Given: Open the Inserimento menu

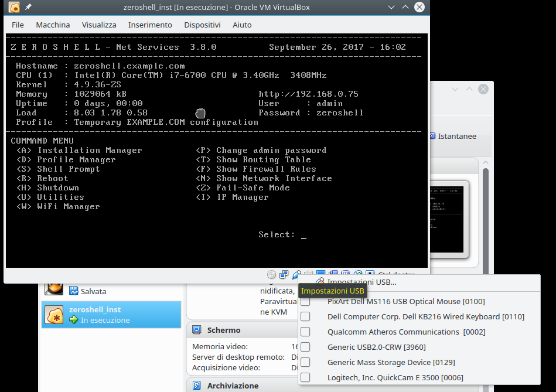Looking at the screenshot, I should [x=150, y=25].
